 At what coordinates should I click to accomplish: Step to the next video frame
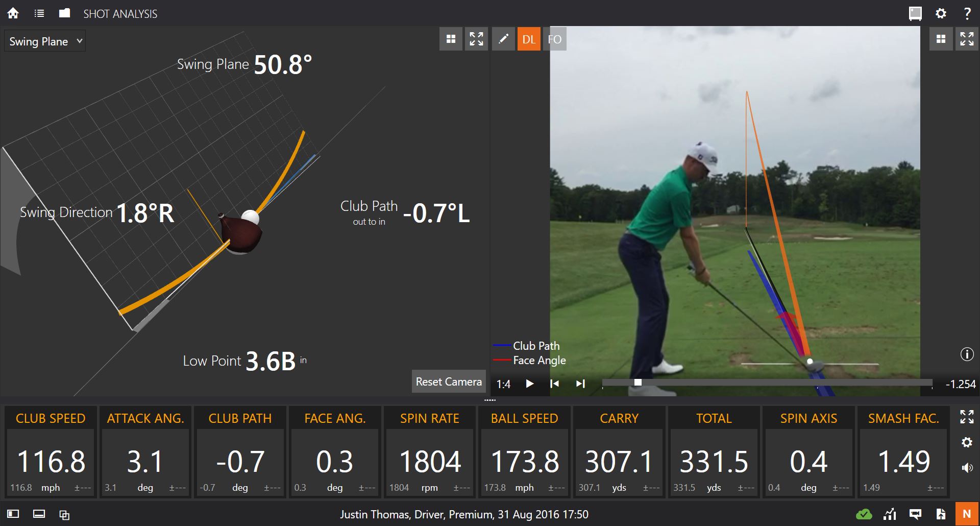(x=580, y=384)
